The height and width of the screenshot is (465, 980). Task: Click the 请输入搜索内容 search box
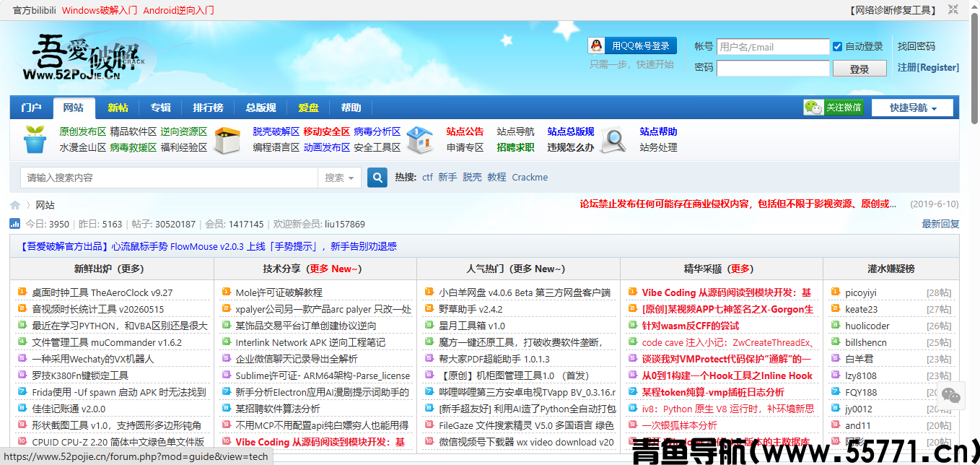tap(170, 178)
